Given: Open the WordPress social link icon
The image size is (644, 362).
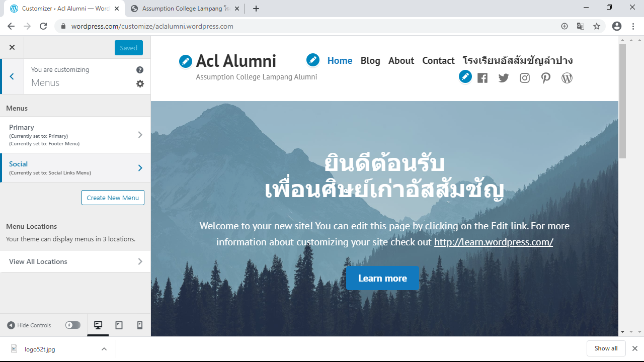Looking at the screenshot, I should click(x=567, y=78).
